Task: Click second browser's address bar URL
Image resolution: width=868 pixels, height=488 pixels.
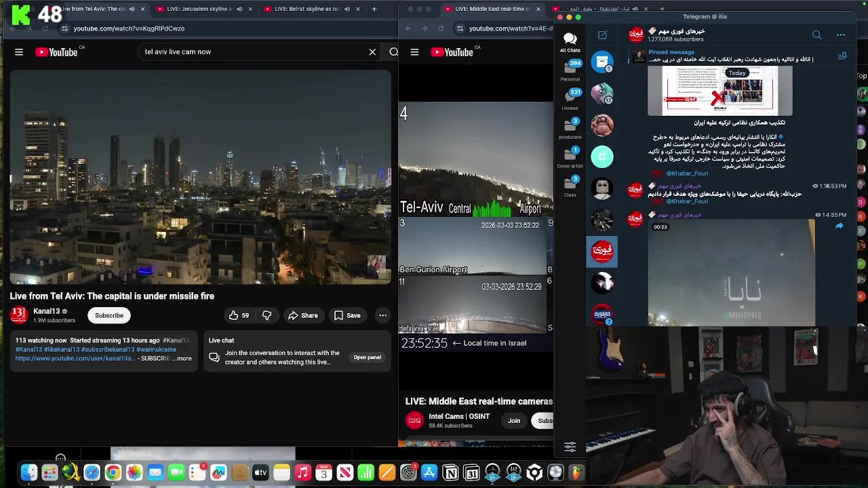Action: [511, 28]
